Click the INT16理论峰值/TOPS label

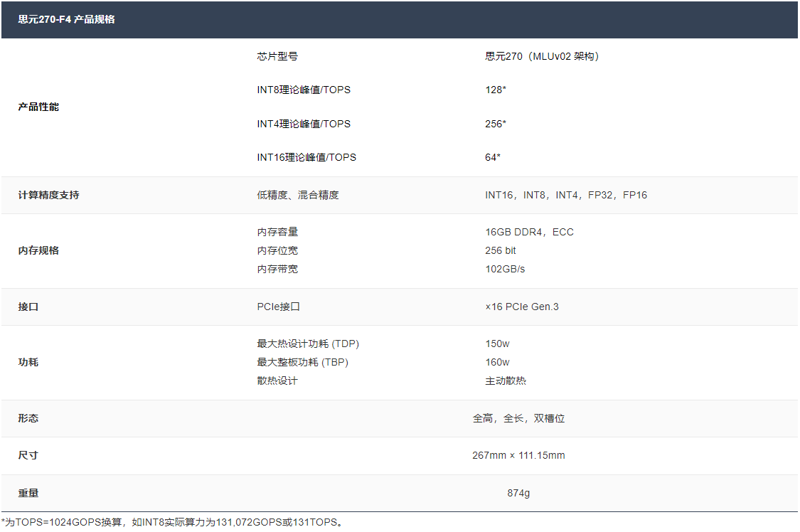click(306, 158)
